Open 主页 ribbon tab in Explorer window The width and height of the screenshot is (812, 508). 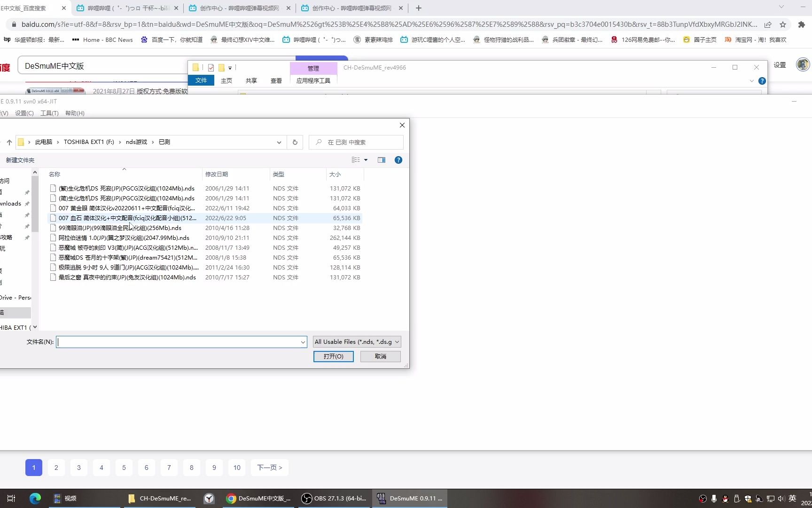(x=226, y=81)
